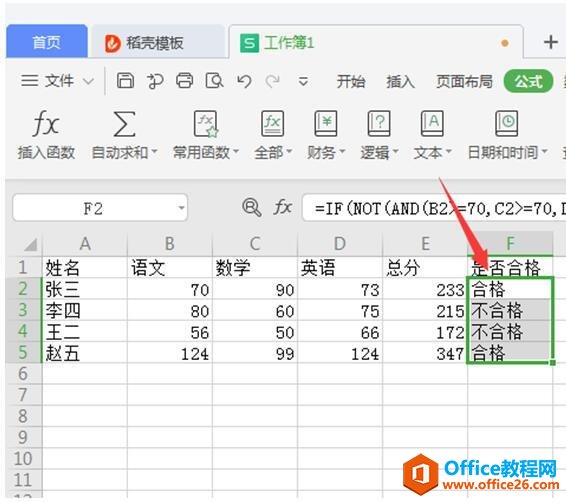
Task: Click the Print Preview icon
Action: 214,80
